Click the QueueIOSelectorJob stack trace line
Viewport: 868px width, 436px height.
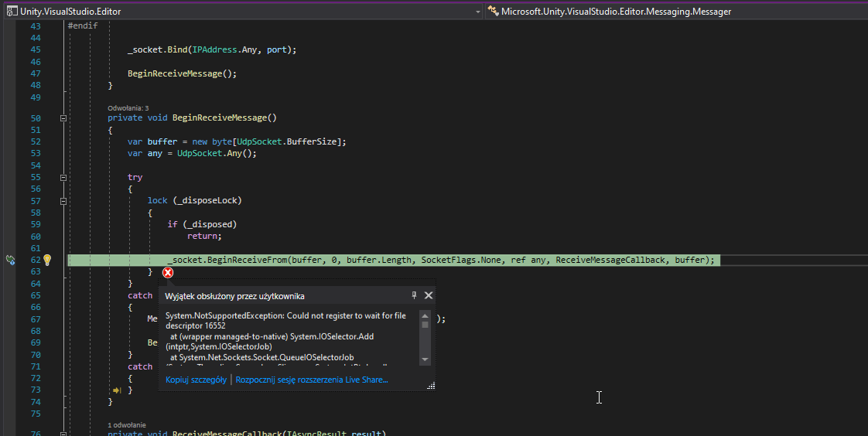(261, 357)
